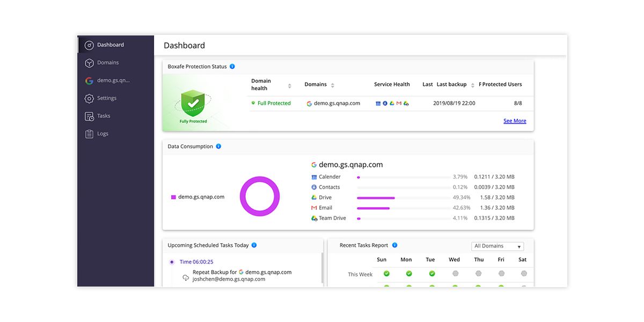Click the Recent Tasks Report info icon

point(394,245)
